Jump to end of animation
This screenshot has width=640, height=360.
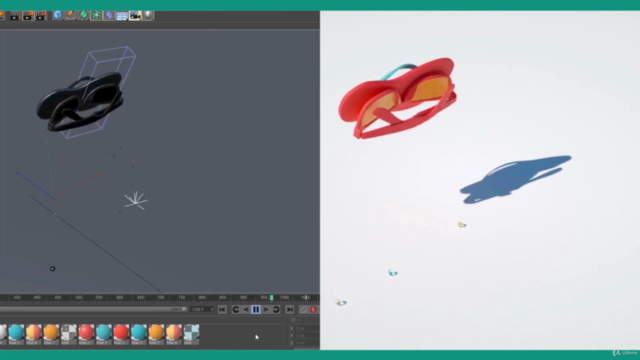click(x=289, y=310)
